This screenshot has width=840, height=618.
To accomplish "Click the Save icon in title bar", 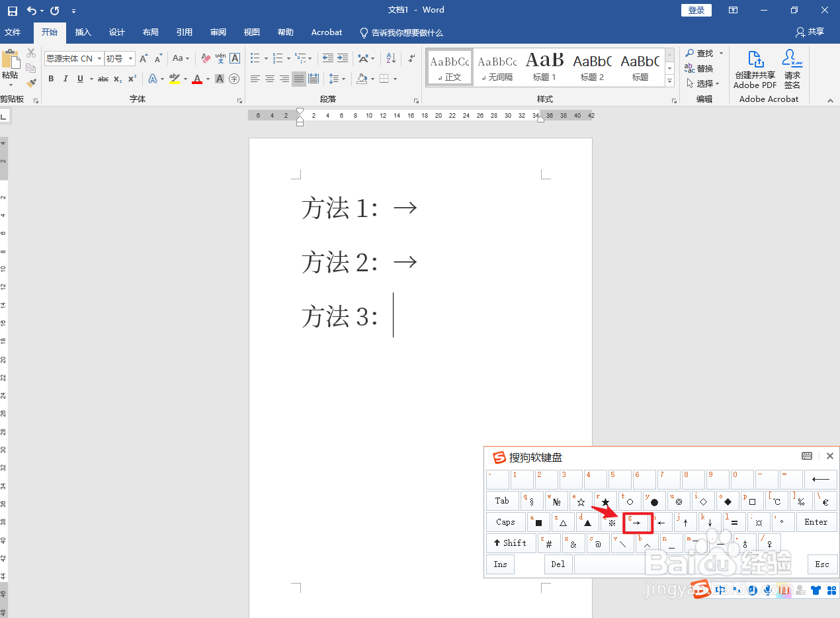I will point(13,11).
